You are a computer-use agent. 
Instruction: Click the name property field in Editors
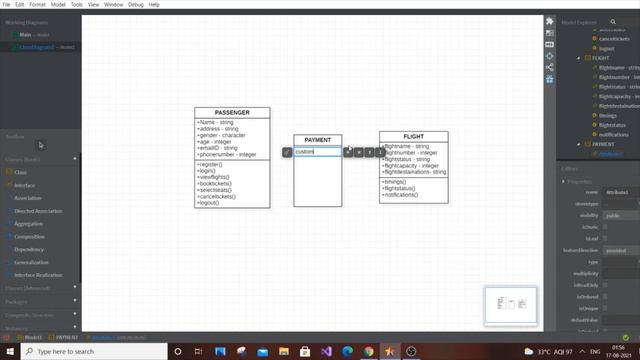621,192
